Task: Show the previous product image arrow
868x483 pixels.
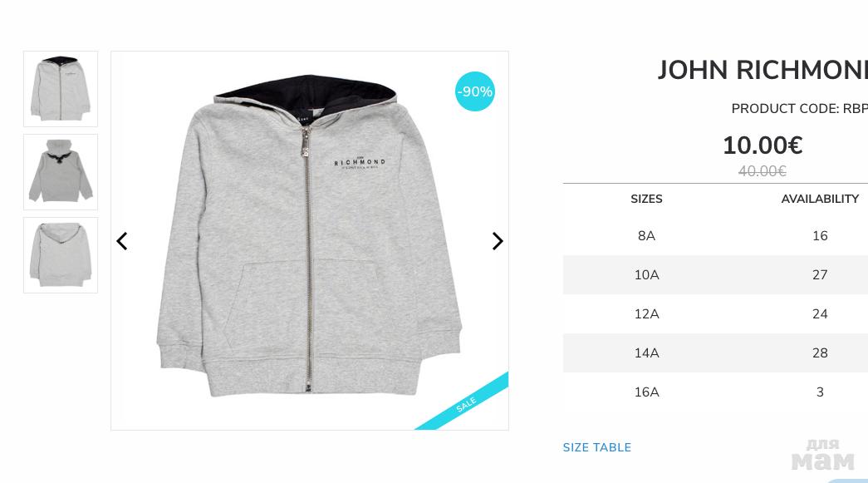Action: [x=122, y=241]
